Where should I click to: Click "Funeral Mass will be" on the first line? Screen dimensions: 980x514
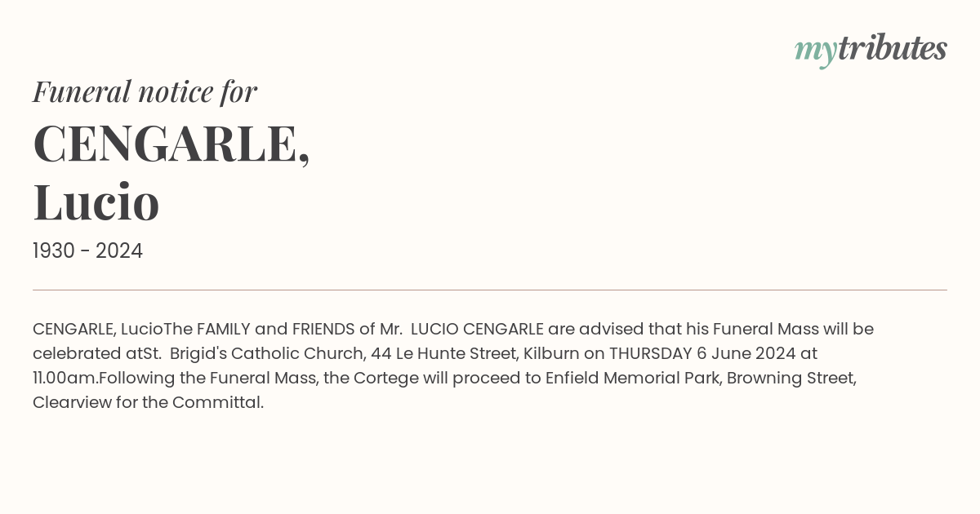point(793,330)
